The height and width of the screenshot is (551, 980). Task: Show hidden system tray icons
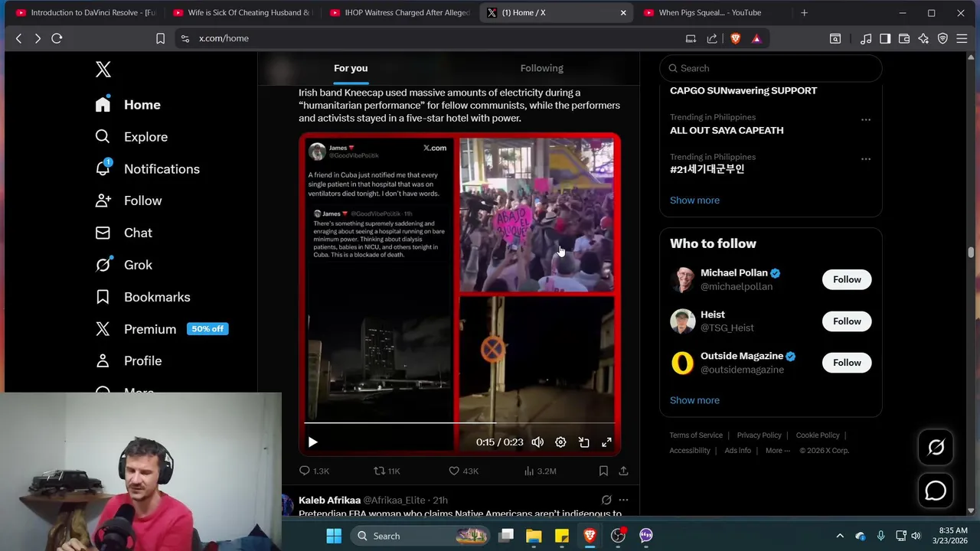click(840, 536)
